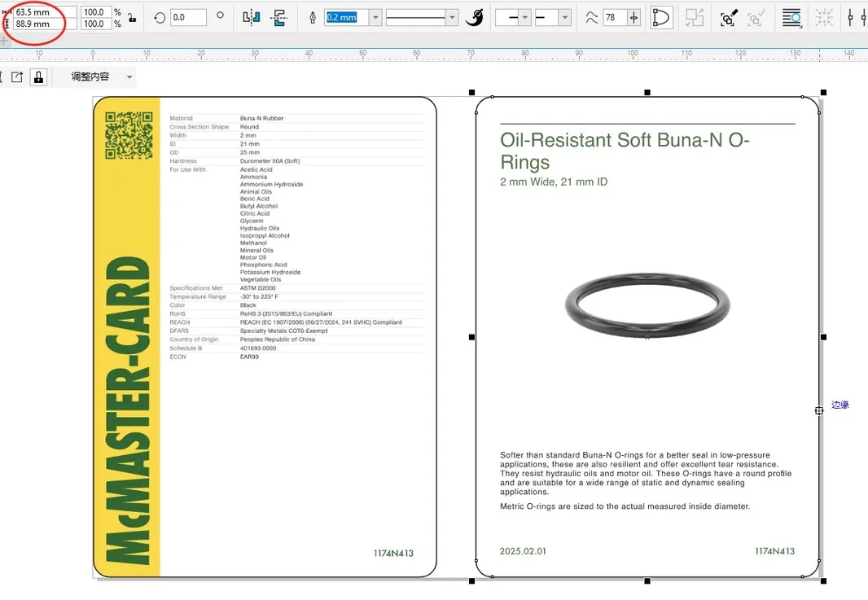Click the bottom-left selection handle

(x=471, y=580)
